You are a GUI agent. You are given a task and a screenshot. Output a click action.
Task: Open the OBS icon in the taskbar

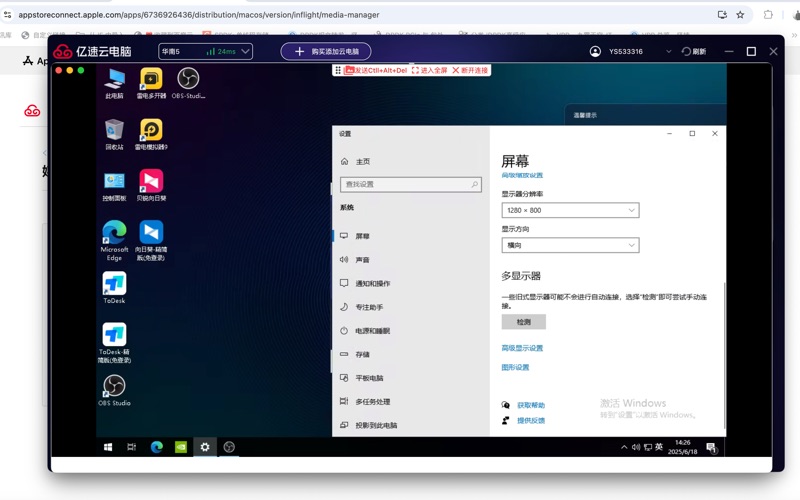click(x=229, y=447)
